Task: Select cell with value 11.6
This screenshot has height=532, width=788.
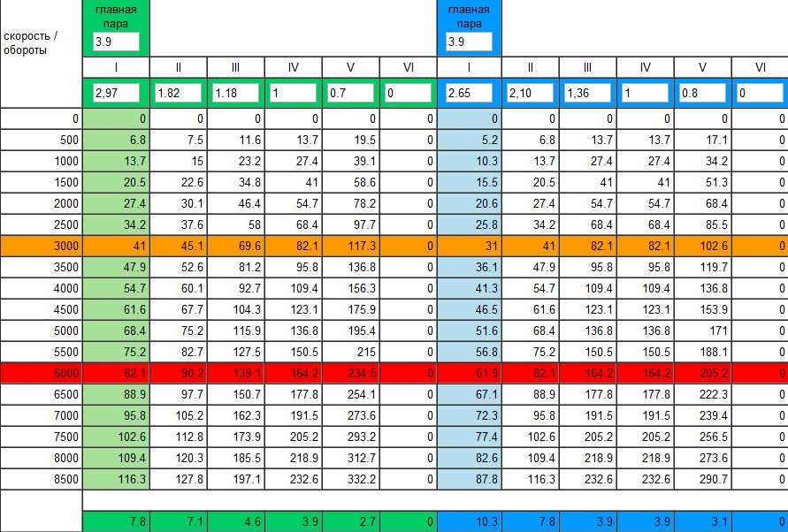Action: 236,141
